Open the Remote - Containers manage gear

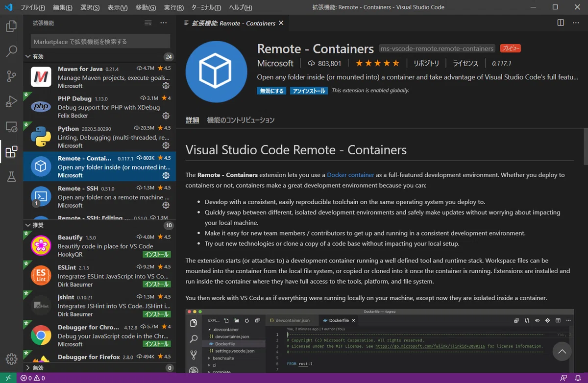(x=166, y=175)
